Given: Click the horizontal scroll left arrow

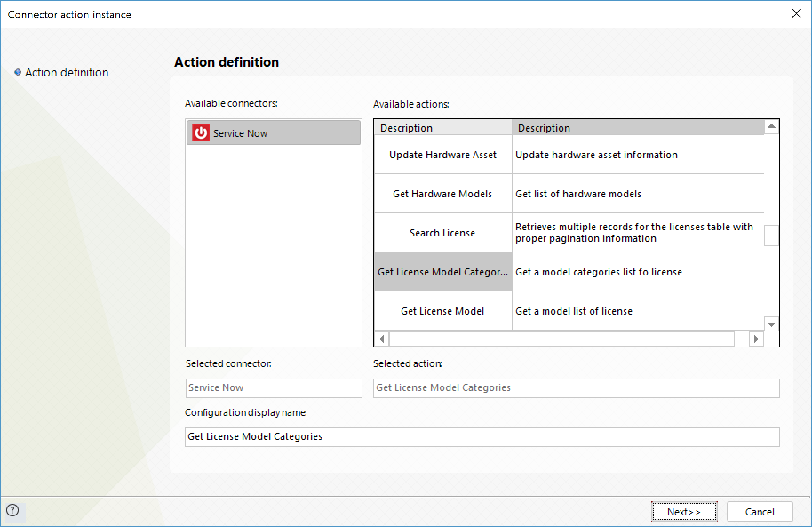Looking at the screenshot, I should point(382,339).
